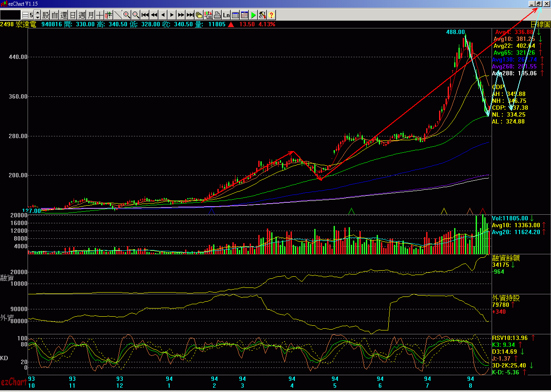Click the AH 349.88 value
This screenshot has width=551, height=392.
509,94
